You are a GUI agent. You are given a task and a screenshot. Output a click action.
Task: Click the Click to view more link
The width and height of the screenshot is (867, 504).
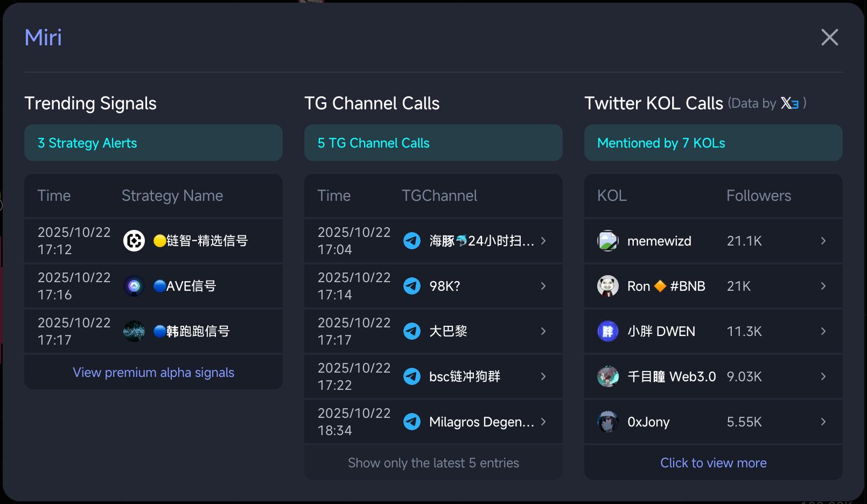714,463
